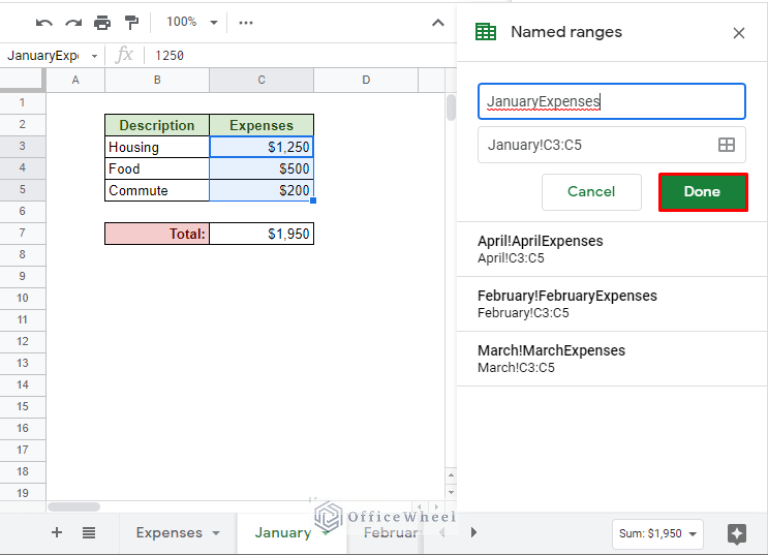Close the Named ranges panel
Viewport: 768px width, 555px height.
739,33
